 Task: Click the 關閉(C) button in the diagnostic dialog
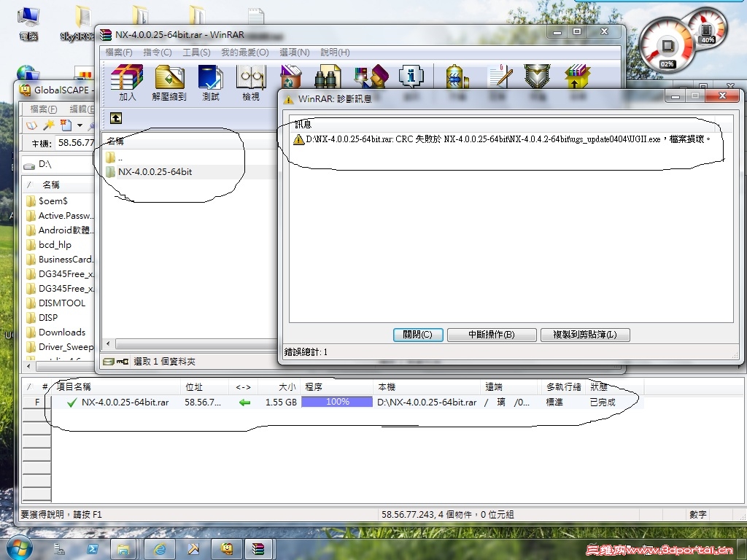[x=418, y=335]
